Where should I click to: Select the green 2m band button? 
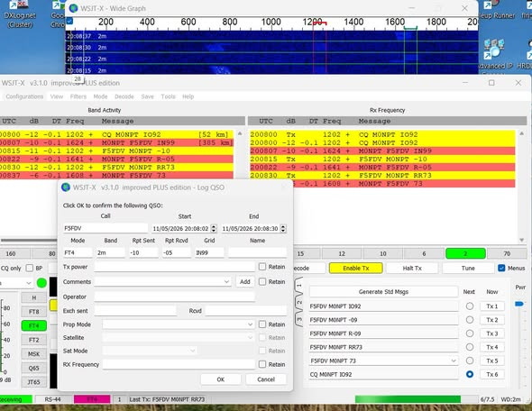coord(465,253)
